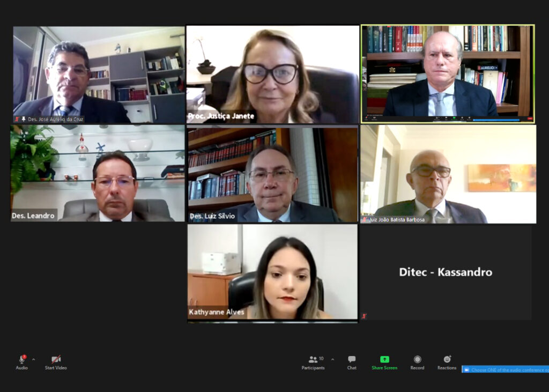Screen dimensions: 549x392
Task: Start recording with the Record icon
Action: [417, 362]
